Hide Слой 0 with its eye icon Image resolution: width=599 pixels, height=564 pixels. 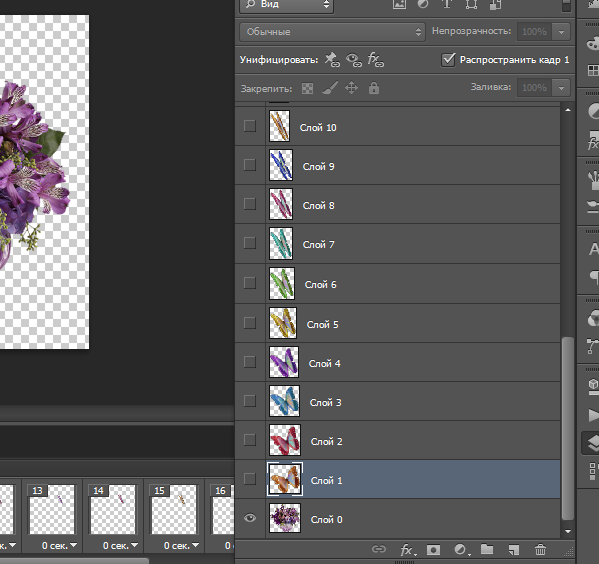point(250,518)
